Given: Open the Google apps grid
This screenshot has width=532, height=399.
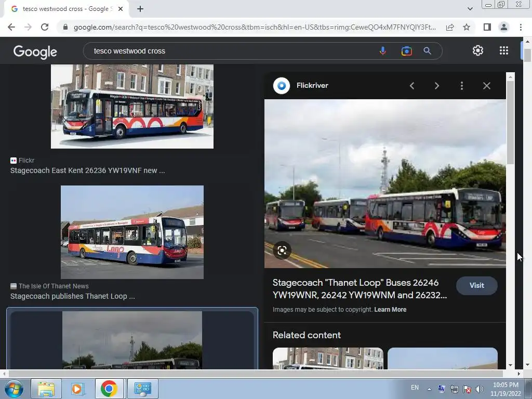Looking at the screenshot, I should [x=504, y=50].
